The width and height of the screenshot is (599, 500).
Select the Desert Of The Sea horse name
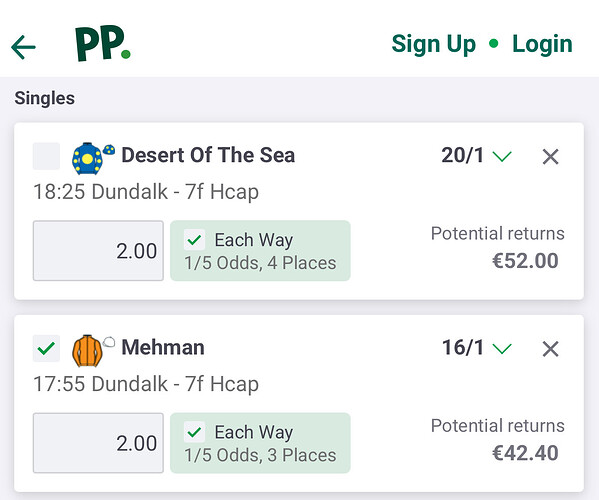click(x=208, y=155)
